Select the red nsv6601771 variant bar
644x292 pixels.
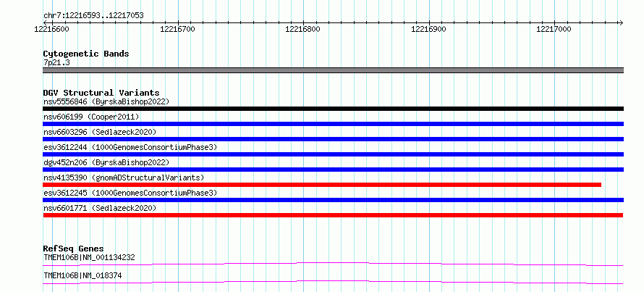pos(333,215)
